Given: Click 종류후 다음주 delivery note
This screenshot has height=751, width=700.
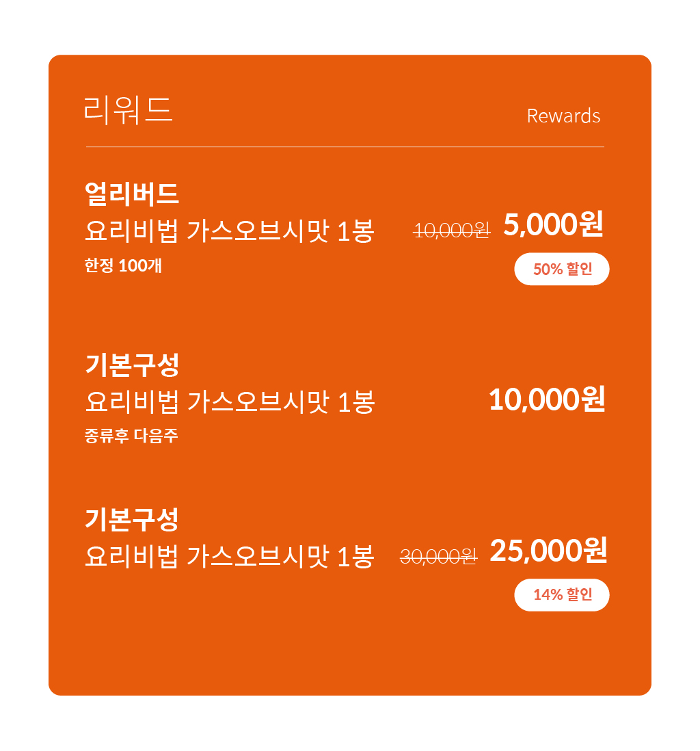Looking at the screenshot, I should click(131, 436).
